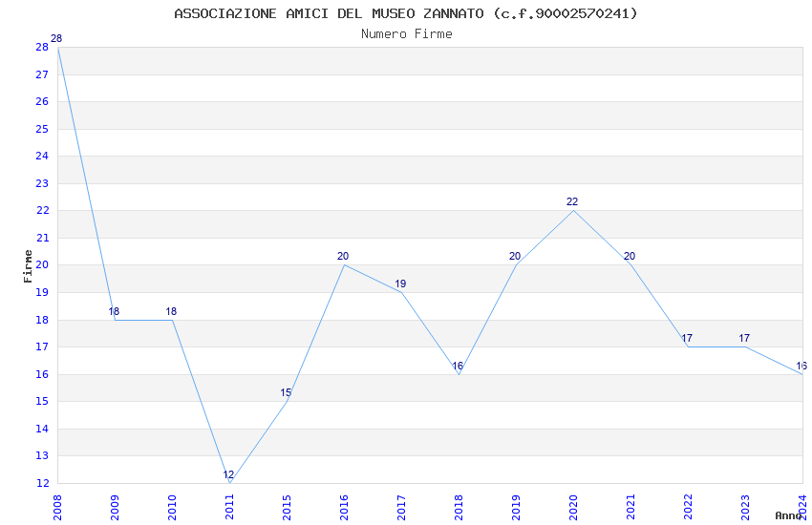The image size is (812, 525).
Task: Click data label 17 above the 2023 point
Action: pyautogui.click(x=744, y=338)
